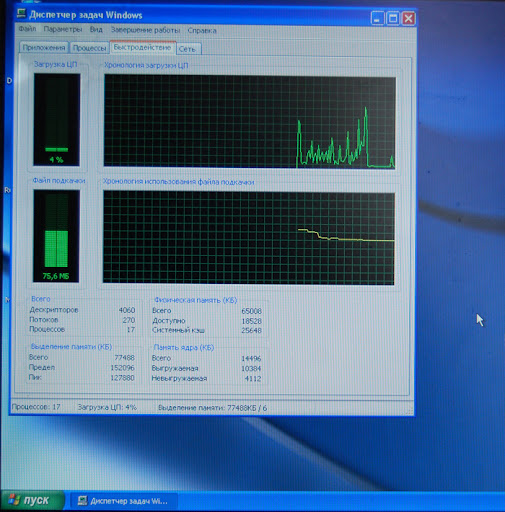The height and width of the screenshot is (512, 505).
Task: Click the Доступно value 18528
Action: point(251,321)
